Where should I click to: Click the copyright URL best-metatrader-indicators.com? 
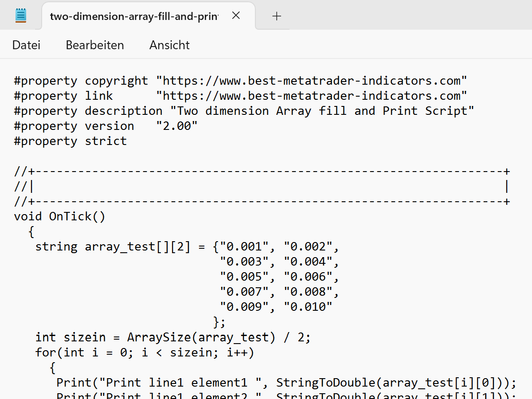point(310,80)
